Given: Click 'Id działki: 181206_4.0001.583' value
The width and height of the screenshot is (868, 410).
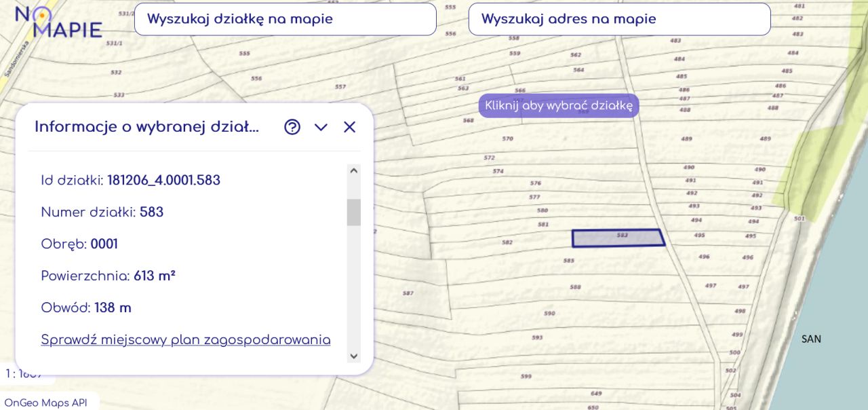Looking at the screenshot, I should [163, 181].
